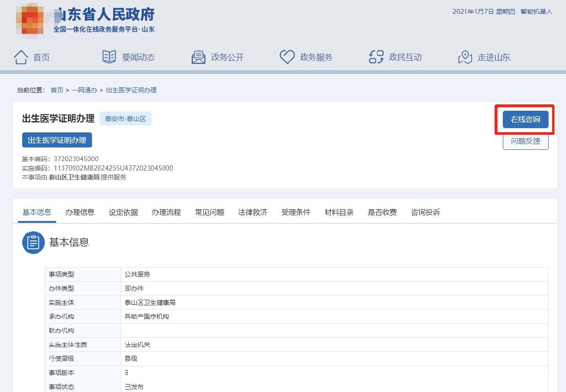
Task: Click the open-book icon for 要闻动态
Action: [109, 57]
